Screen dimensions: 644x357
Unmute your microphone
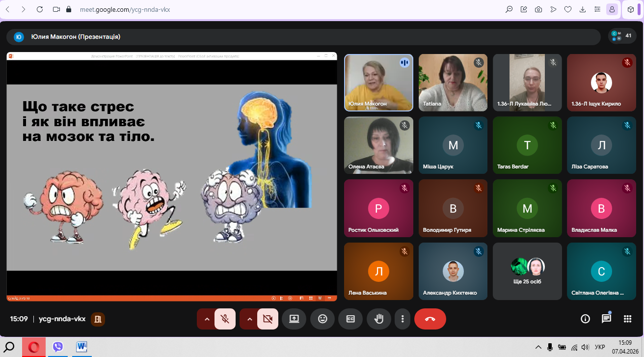click(225, 319)
